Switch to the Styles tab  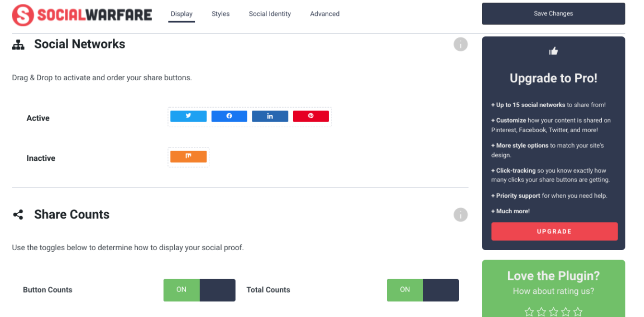[220, 14]
